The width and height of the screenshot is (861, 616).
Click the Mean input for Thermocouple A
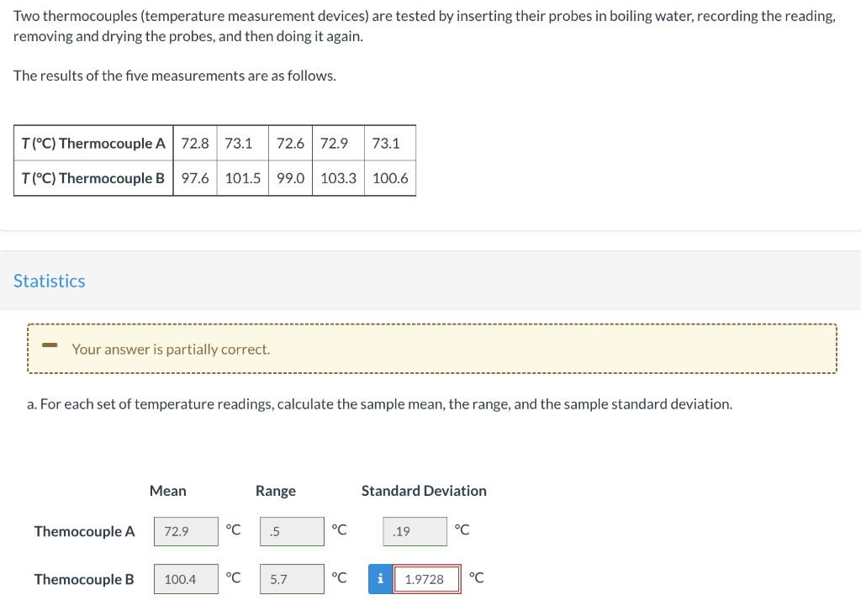pyautogui.click(x=186, y=530)
